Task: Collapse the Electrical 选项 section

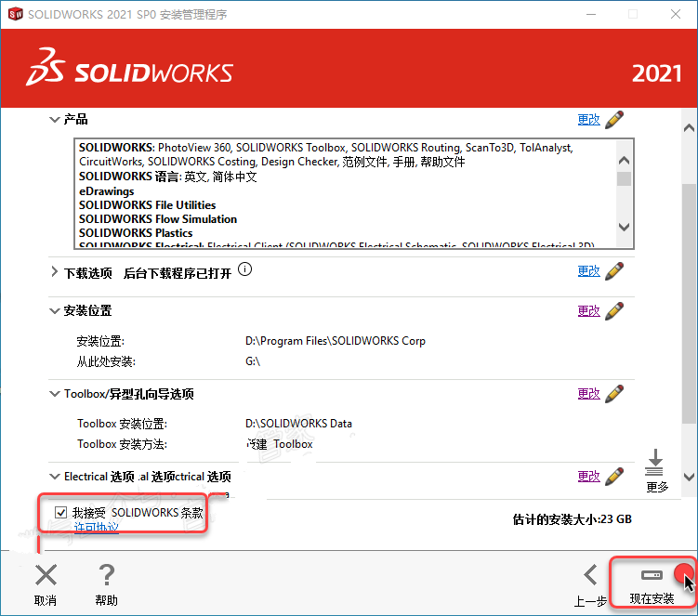Action: pyautogui.click(x=54, y=477)
